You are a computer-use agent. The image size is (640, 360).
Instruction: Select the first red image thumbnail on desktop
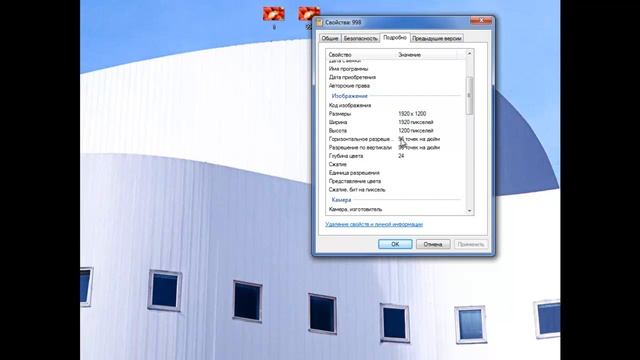[274, 13]
